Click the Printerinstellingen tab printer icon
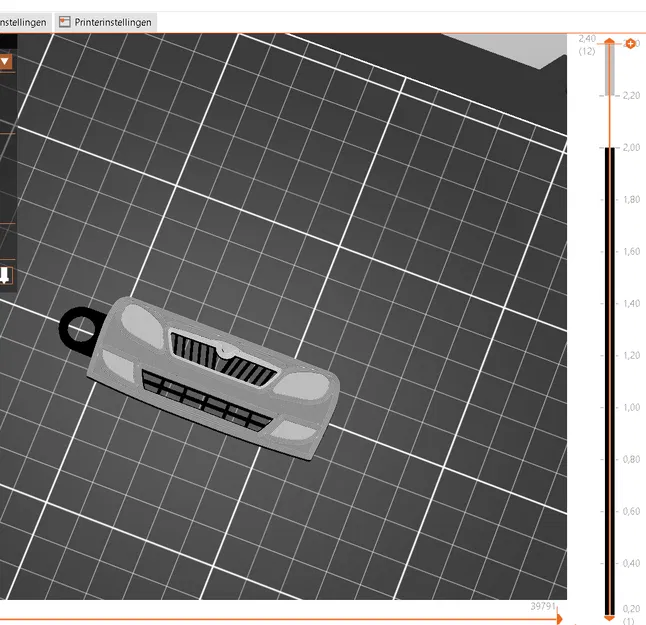 tap(65, 22)
